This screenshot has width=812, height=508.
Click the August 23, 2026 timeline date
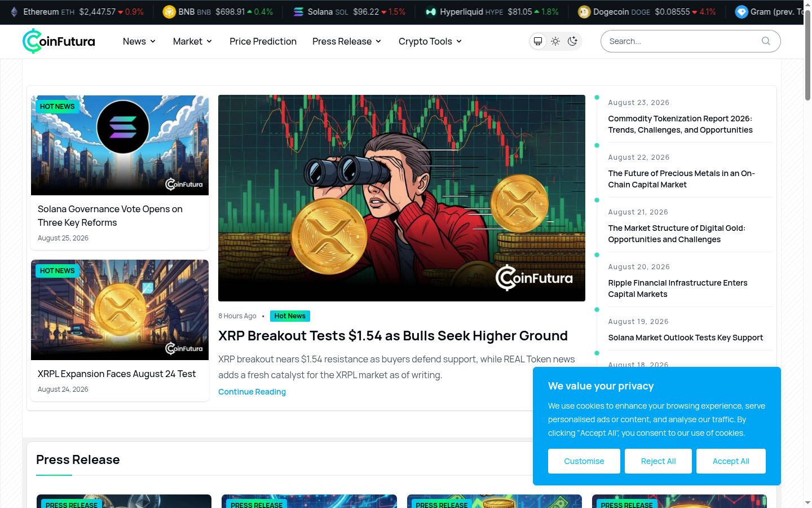coord(639,103)
